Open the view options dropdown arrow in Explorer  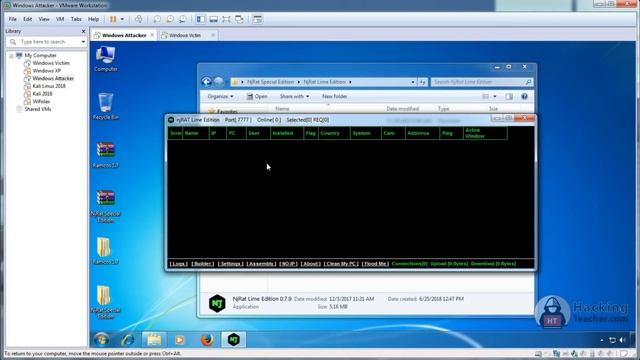click(x=495, y=97)
